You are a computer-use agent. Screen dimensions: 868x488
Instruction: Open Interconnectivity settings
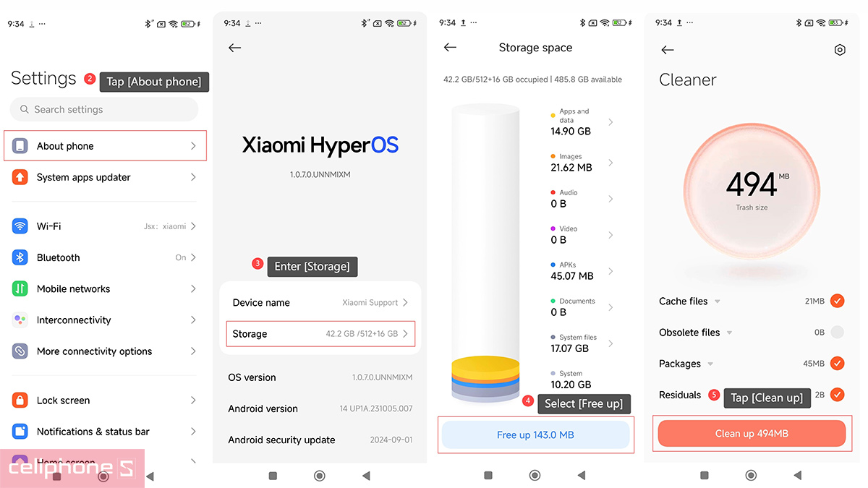pyautogui.click(x=105, y=320)
